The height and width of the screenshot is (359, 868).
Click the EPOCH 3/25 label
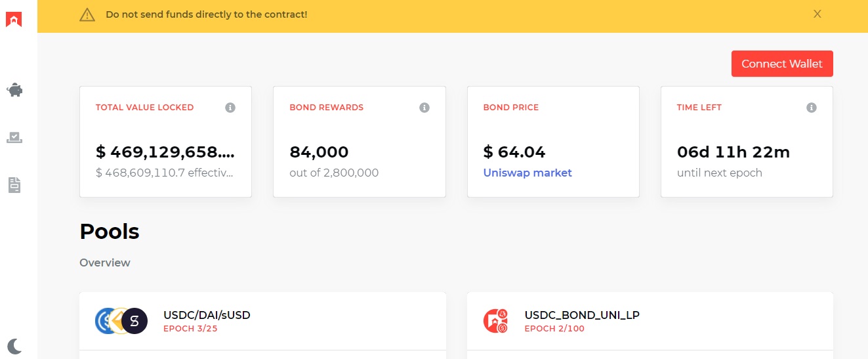tap(190, 328)
